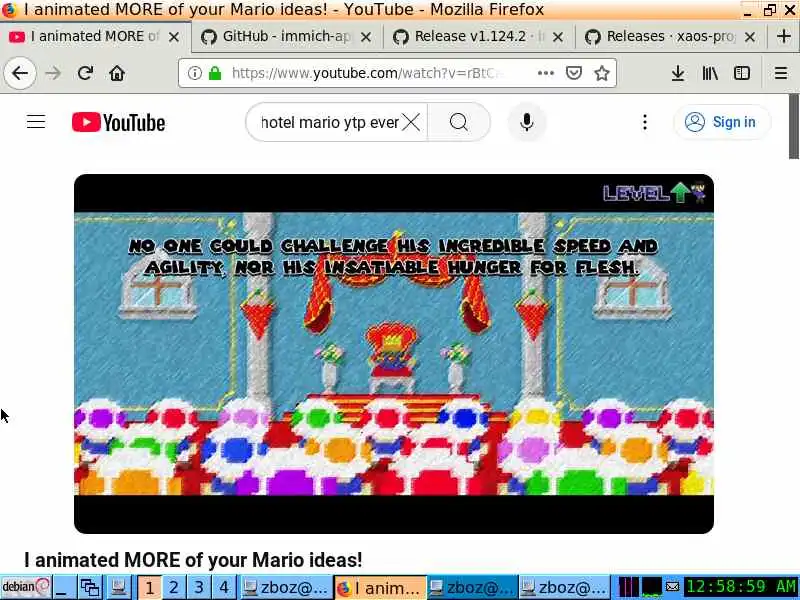Open a new browser tab
The height and width of the screenshot is (600, 800).
784,36
